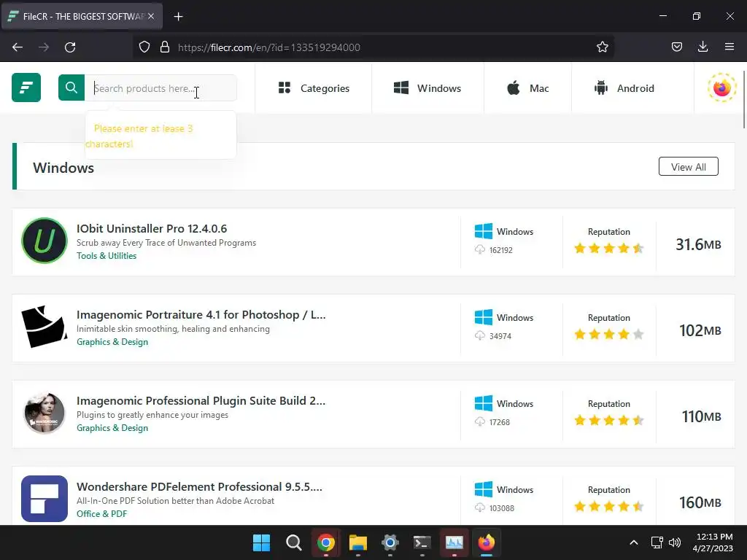This screenshot has width=747, height=560.
Task: Open a new browser tab
Action: [x=178, y=17]
